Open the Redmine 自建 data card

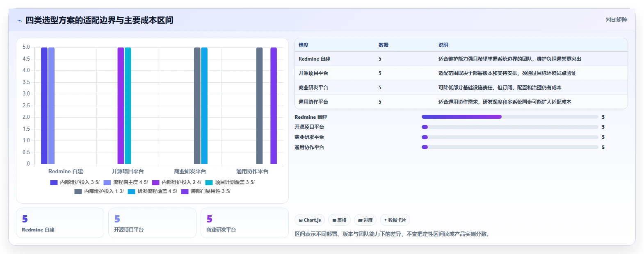(x=60, y=223)
